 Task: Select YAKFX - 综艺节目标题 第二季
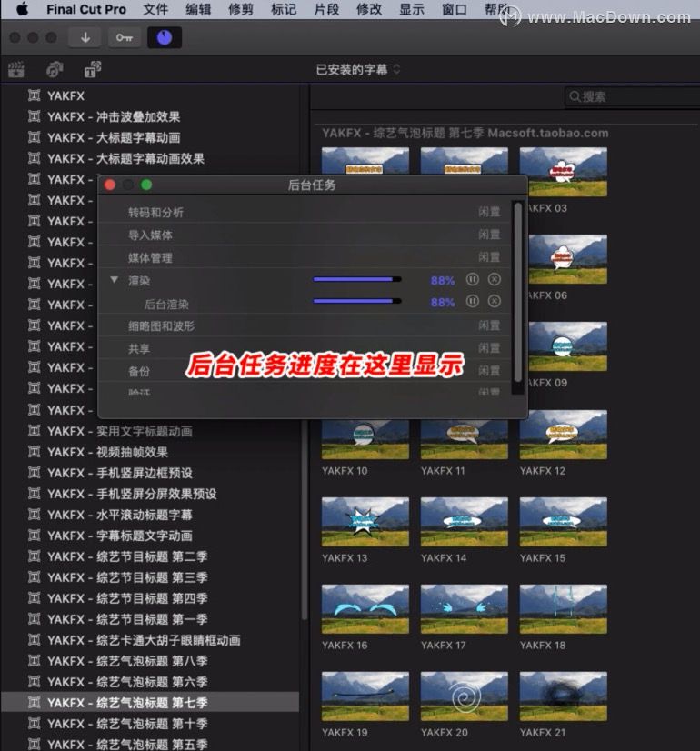150,556
